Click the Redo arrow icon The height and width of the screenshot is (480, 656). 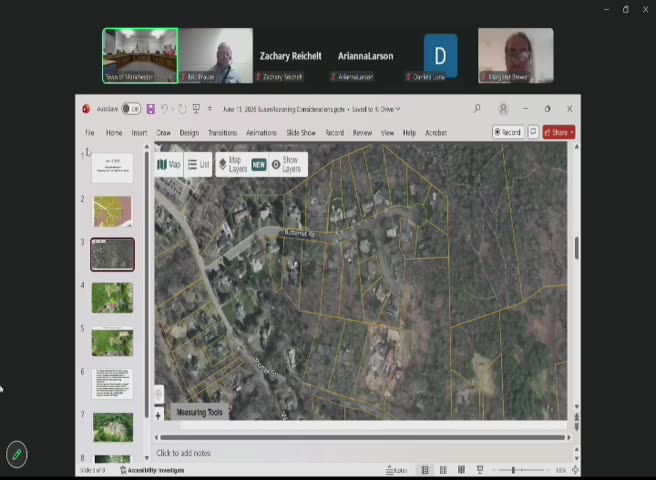(x=182, y=109)
